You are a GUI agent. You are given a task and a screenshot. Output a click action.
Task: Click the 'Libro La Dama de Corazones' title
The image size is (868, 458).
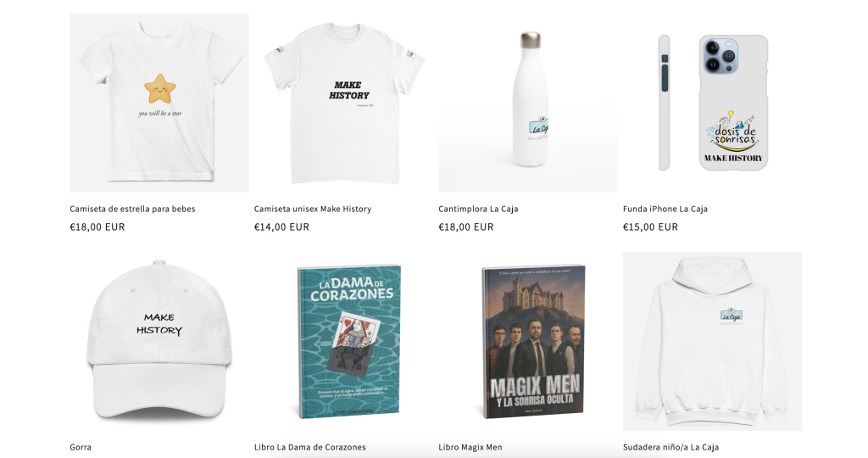point(310,447)
